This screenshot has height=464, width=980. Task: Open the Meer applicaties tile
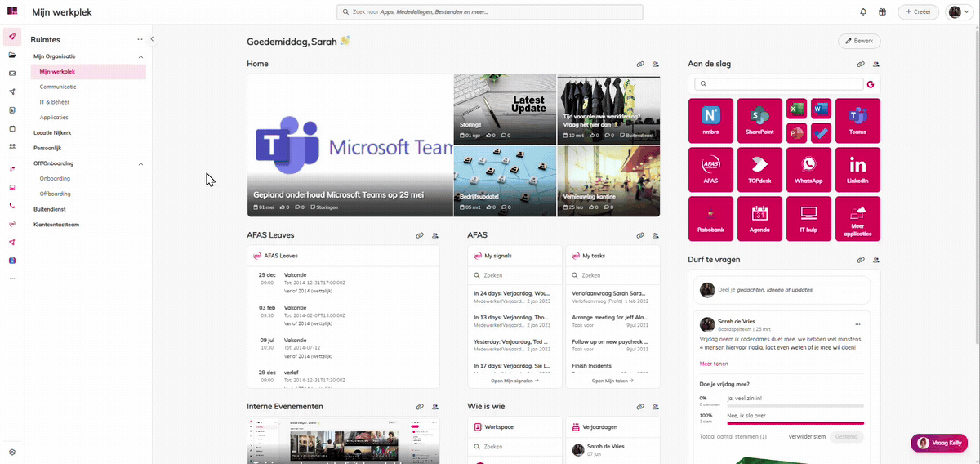tap(857, 219)
